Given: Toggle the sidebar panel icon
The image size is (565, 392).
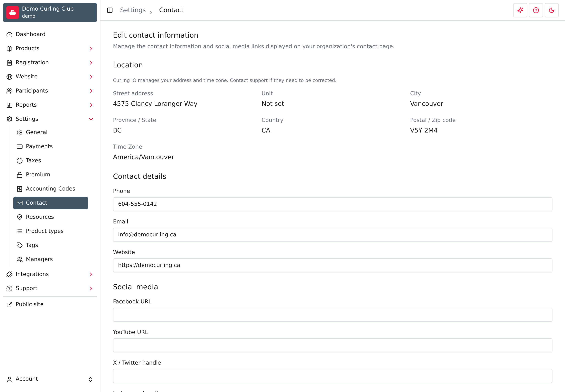Looking at the screenshot, I should coord(110,10).
